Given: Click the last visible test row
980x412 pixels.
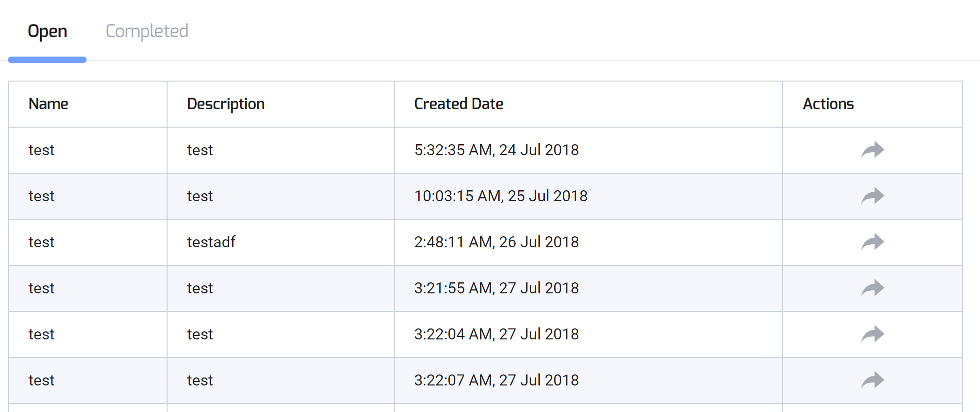Looking at the screenshot, I should (x=42, y=380).
